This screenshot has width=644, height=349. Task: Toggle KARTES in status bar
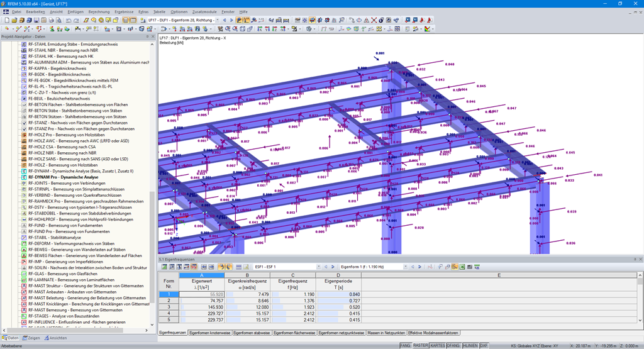pos(438,346)
